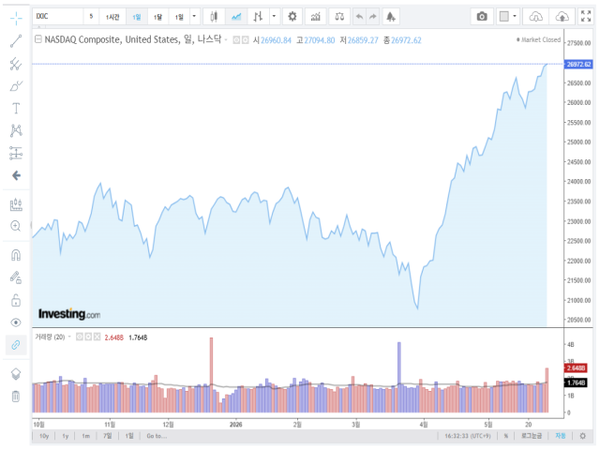Viewport: 600px width, 450px height.
Task: Select the text annotation tool
Action: [x=16, y=108]
